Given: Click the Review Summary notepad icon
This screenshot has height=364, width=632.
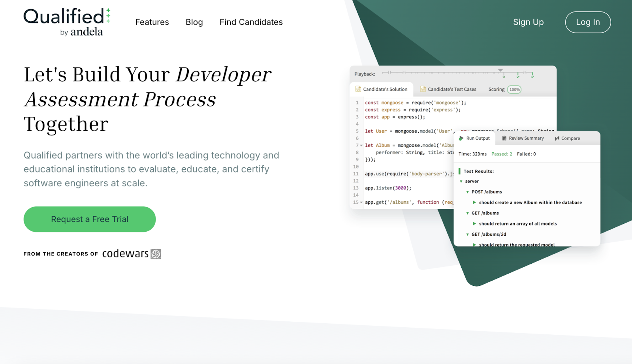Looking at the screenshot, I should (504, 138).
